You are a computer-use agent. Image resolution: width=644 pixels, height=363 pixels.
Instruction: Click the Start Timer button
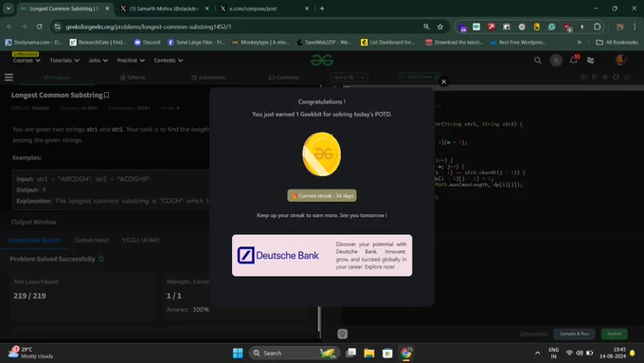pos(420,77)
